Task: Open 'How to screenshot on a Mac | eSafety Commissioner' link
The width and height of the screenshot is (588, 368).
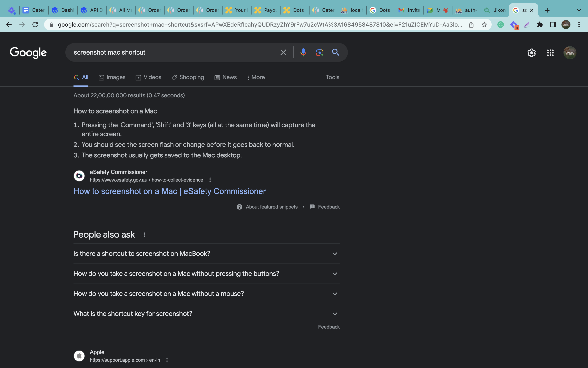Action: [x=170, y=191]
